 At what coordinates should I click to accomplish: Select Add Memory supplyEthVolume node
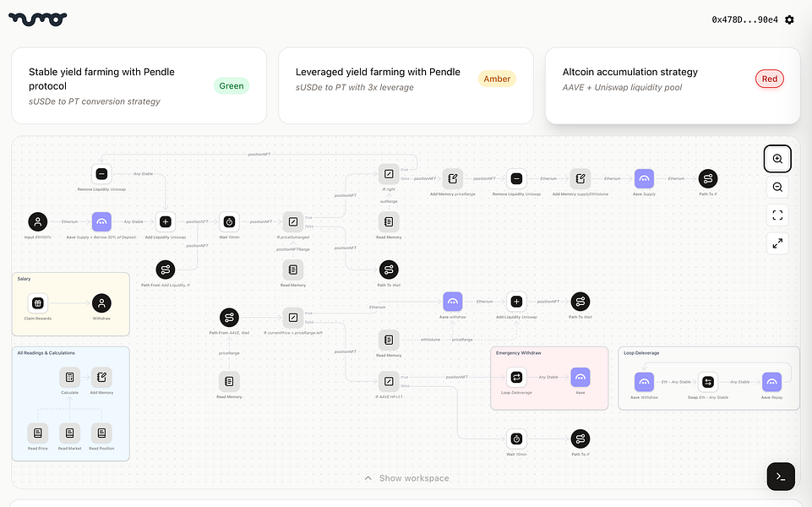580,178
